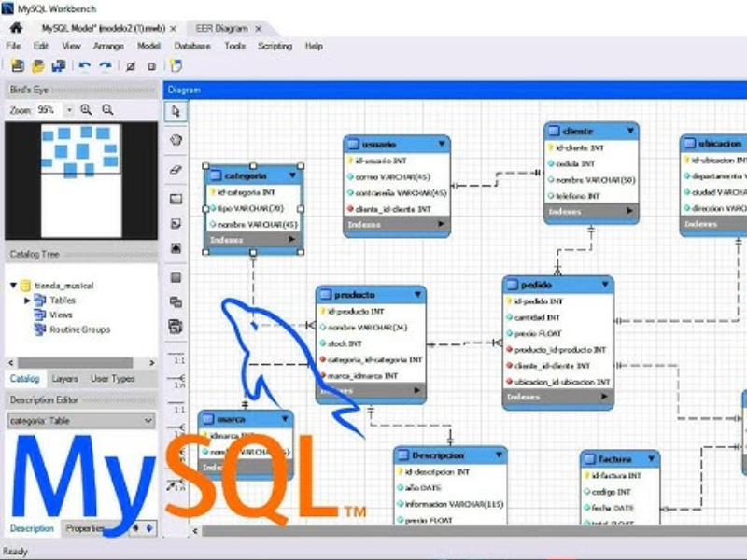
Task: Select the new routine group tool
Action: pyautogui.click(x=176, y=327)
